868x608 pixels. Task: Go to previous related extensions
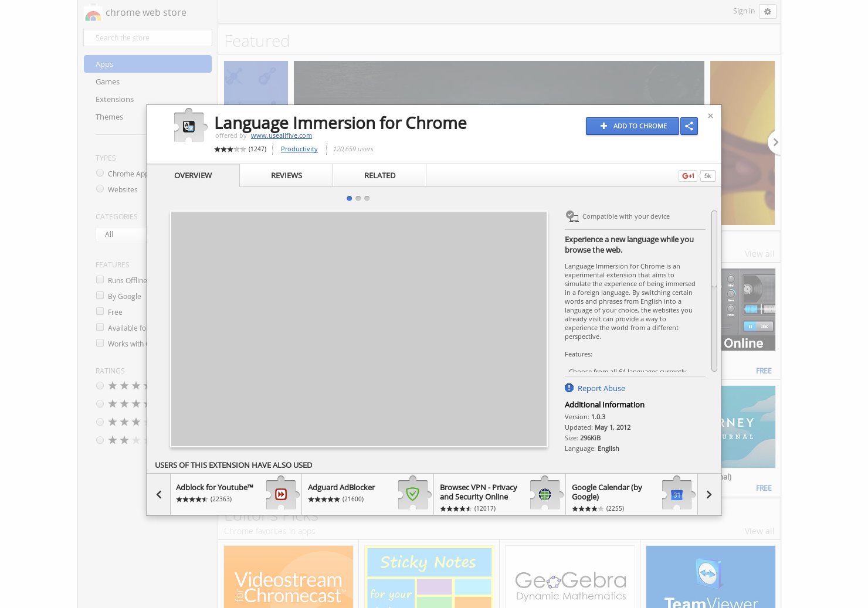(158, 494)
